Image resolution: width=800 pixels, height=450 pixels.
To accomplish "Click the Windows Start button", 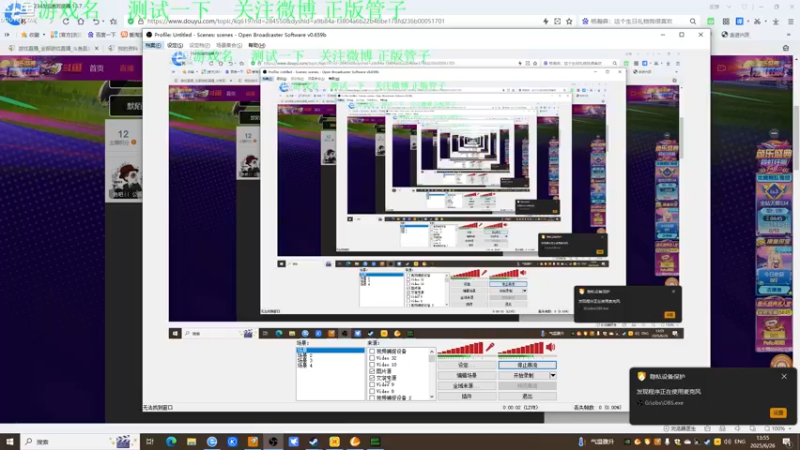I will pos(10,441).
